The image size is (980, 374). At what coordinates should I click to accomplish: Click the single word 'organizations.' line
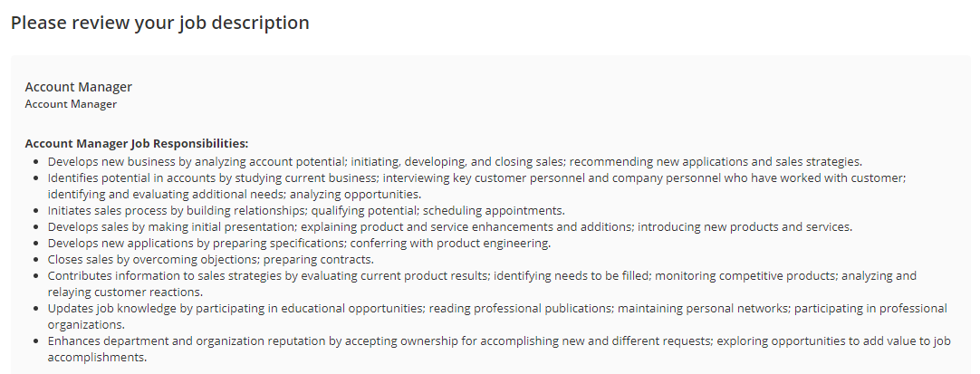86,325
